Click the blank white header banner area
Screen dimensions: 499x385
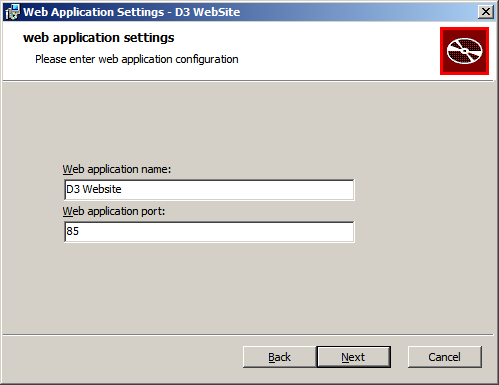coord(333,50)
